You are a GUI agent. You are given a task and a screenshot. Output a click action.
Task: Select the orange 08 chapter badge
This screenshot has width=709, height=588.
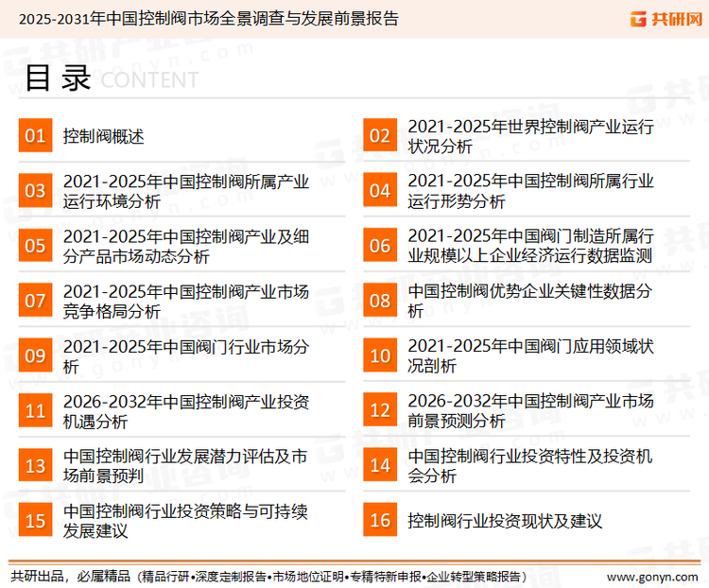point(380,301)
